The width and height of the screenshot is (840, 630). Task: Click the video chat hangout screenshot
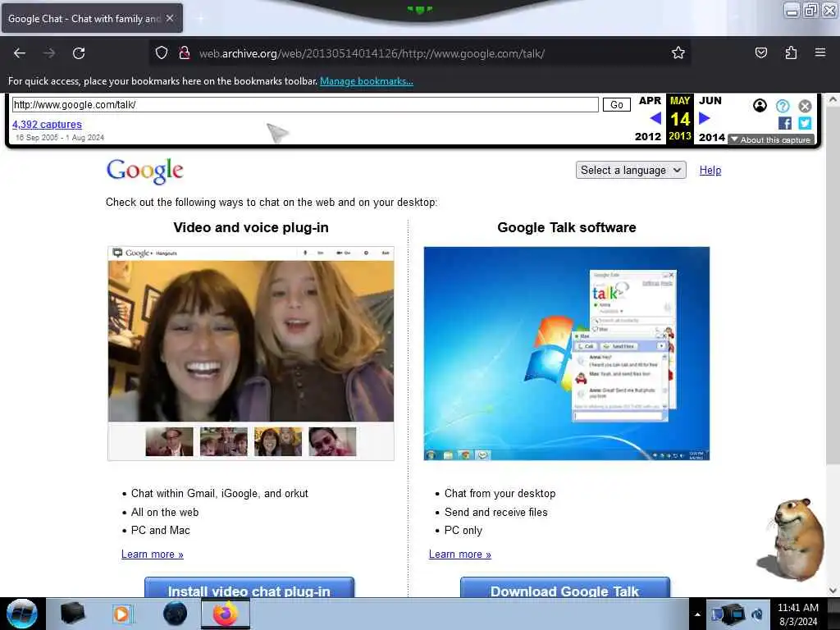click(251, 354)
